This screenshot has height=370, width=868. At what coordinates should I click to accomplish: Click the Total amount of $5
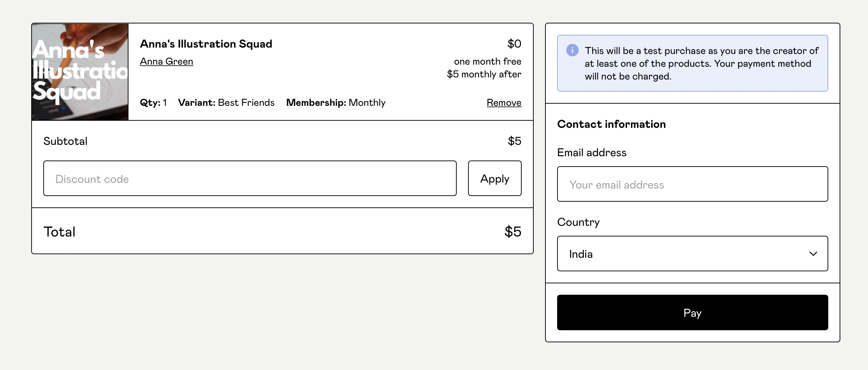[x=512, y=232]
